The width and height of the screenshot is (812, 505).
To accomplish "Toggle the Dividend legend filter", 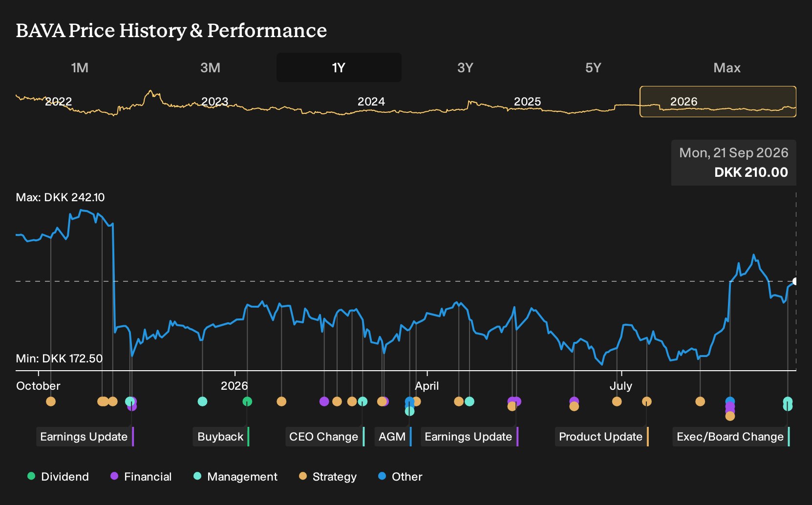I will pyautogui.click(x=58, y=477).
